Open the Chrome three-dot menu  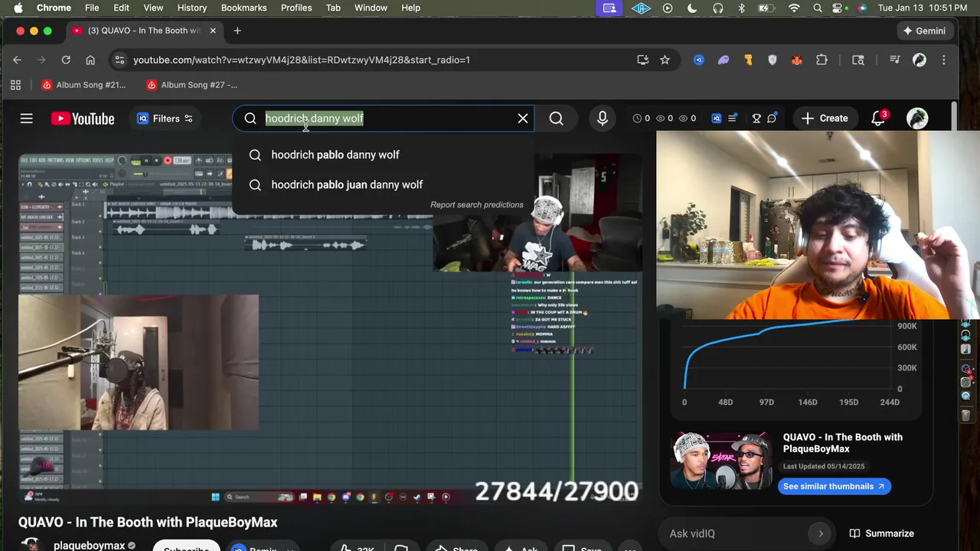pos(944,60)
